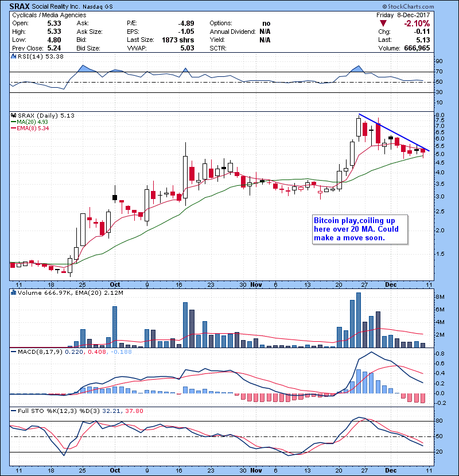Image resolution: width=459 pixels, height=476 pixels.
Task: Click the tallest late-November volume bar
Action: [359, 320]
